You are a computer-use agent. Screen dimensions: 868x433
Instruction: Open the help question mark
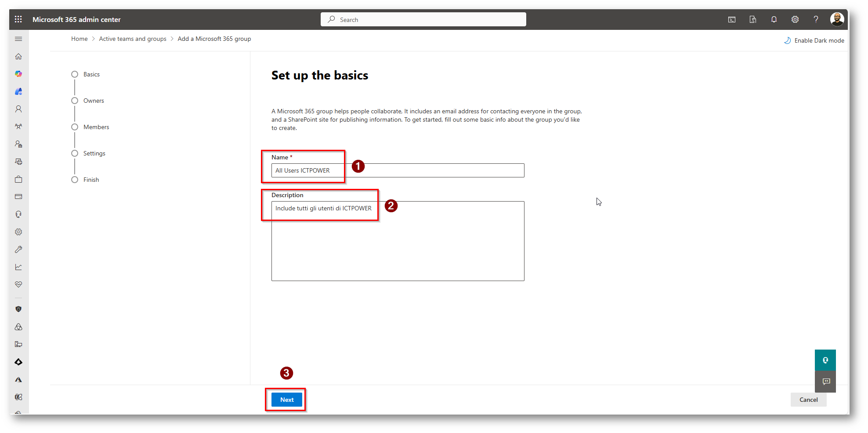point(816,19)
